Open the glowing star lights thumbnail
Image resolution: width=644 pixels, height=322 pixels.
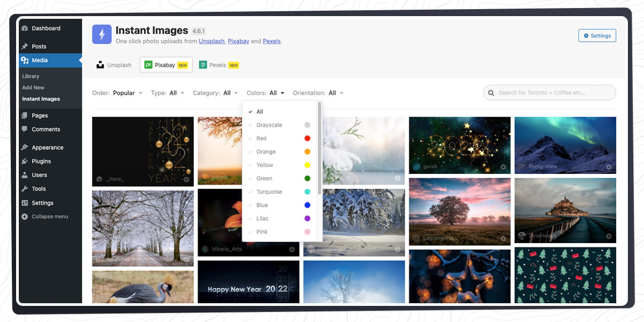click(460, 276)
